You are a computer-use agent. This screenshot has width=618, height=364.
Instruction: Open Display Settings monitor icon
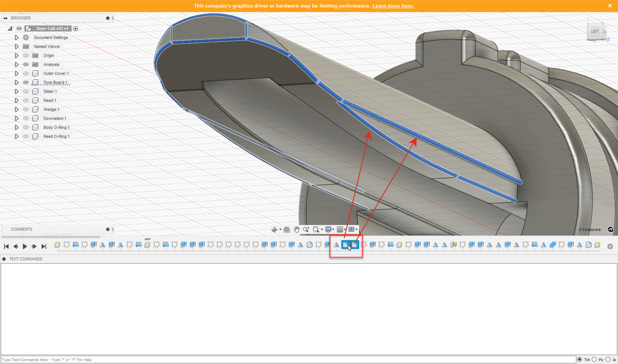pyautogui.click(x=328, y=229)
